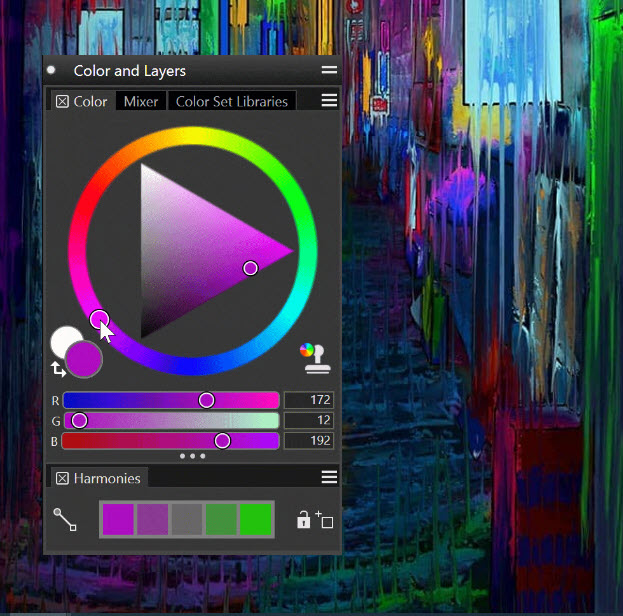This screenshot has height=616, width=623.
Task: Toggle the clone color stamp icon
Action: click(315, 358)
